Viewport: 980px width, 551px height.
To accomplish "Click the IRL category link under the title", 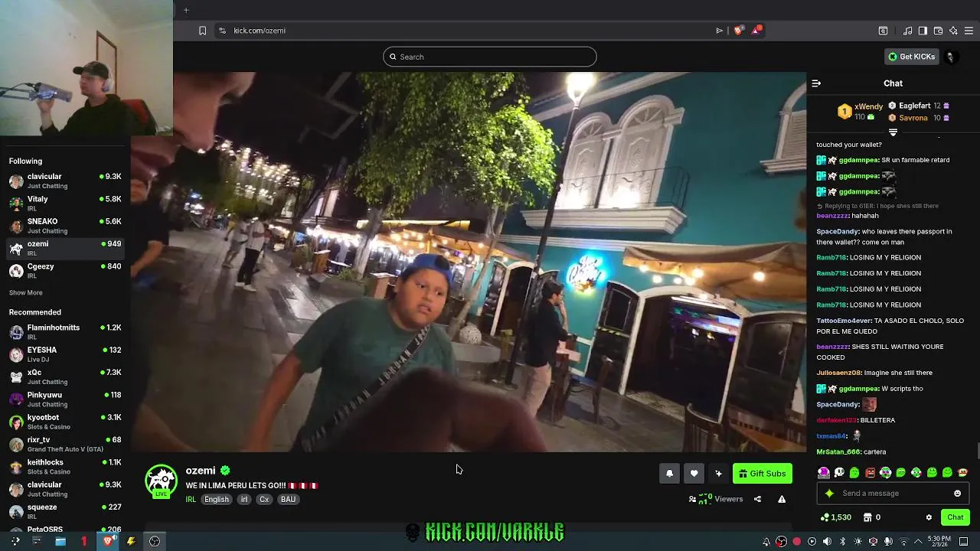I will (x=191, y=500).
